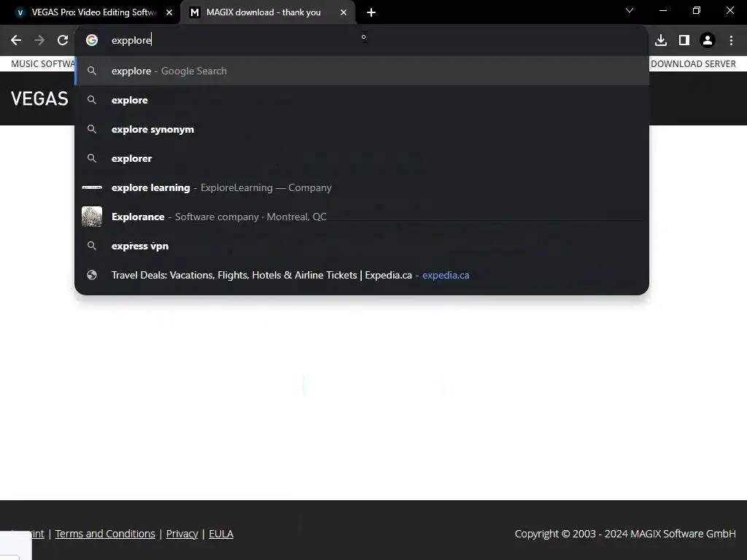Choose the 'express vpn' suggestion

(x=362, y=246)
